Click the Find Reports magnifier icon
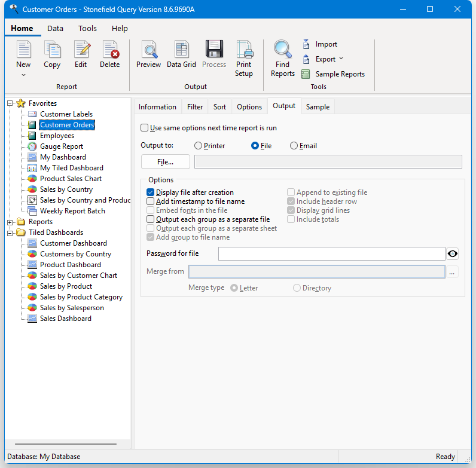This screenshot has height=468, width=476. click(283, 48)
